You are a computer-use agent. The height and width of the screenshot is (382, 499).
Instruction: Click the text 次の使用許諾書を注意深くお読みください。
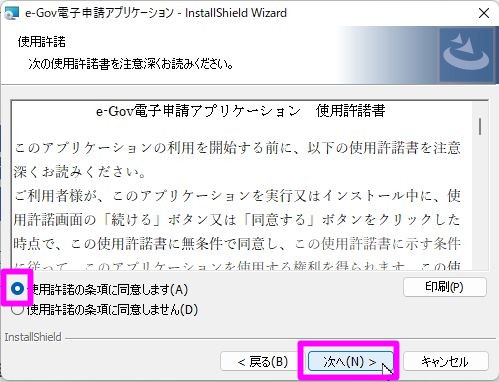tap(131, 63)
